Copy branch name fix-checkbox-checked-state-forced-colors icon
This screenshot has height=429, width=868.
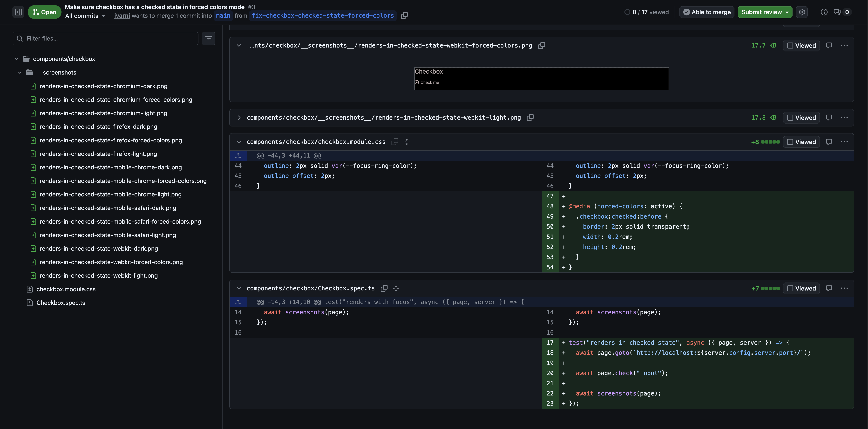point(404,15)
